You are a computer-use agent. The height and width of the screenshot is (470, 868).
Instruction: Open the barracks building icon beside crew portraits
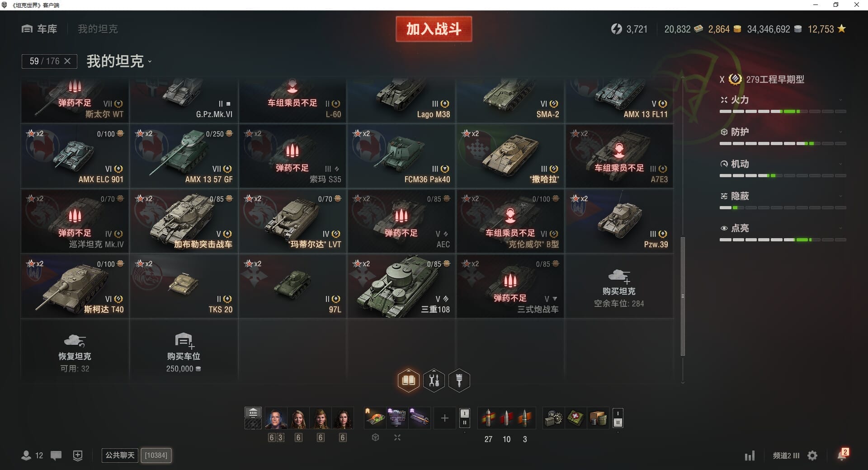[253, 412]
